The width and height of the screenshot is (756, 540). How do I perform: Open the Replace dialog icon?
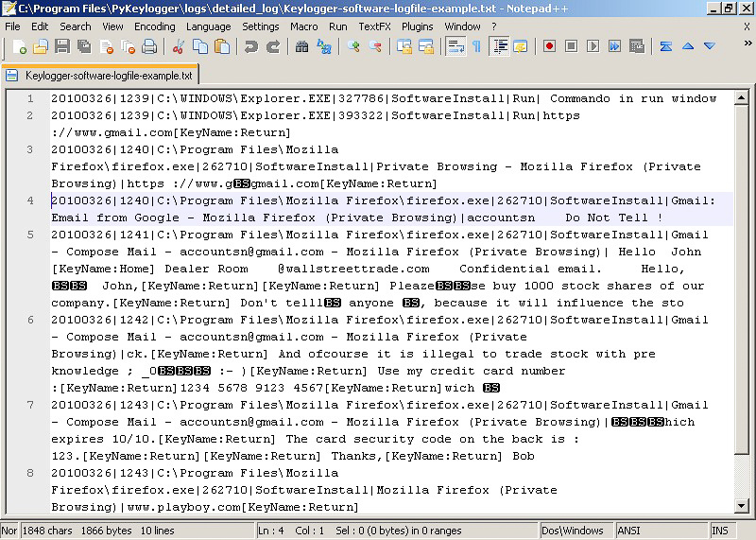[x=324, y=46]
